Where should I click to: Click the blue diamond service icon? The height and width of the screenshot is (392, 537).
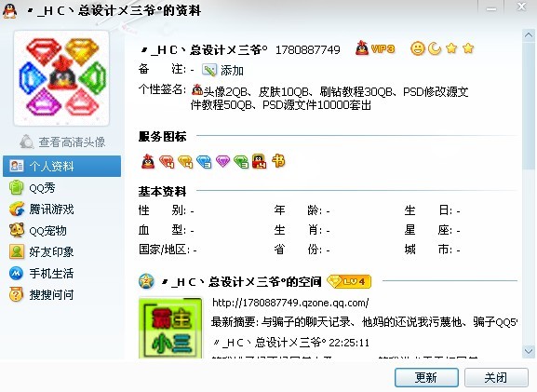(x=204, y=161)
